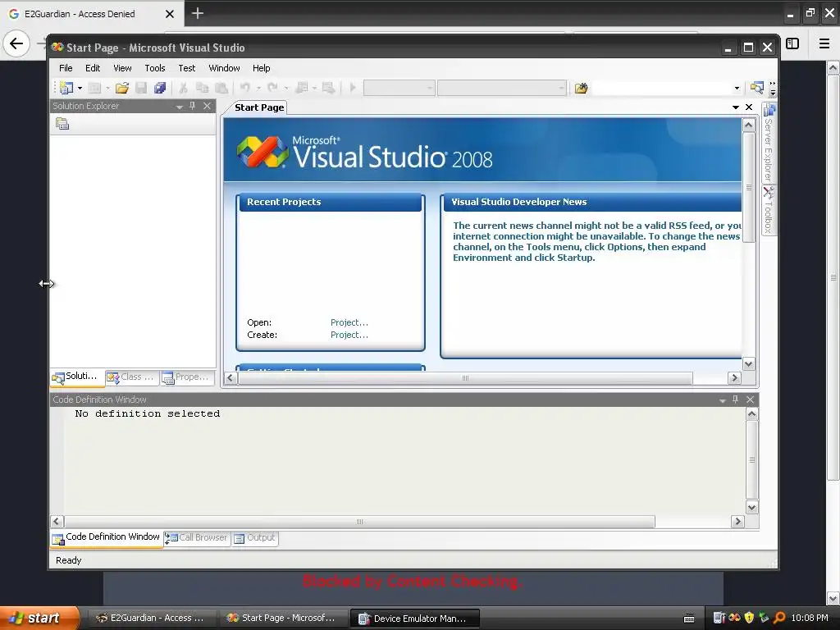This screenshot has height=630, width=840.
Task: Open a new browser tab with plus
Action: click(198, 13)
